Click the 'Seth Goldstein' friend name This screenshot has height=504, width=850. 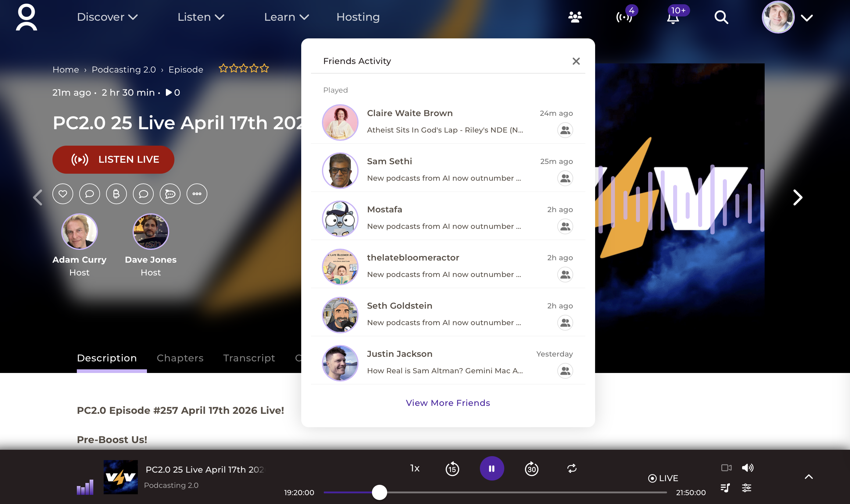coord(399,306)
